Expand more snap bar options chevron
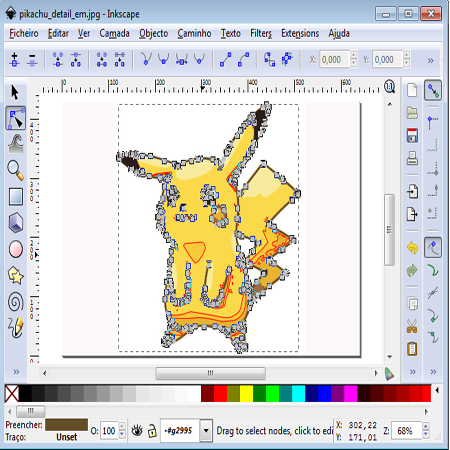The image size is (450, 450). [433, 371]
